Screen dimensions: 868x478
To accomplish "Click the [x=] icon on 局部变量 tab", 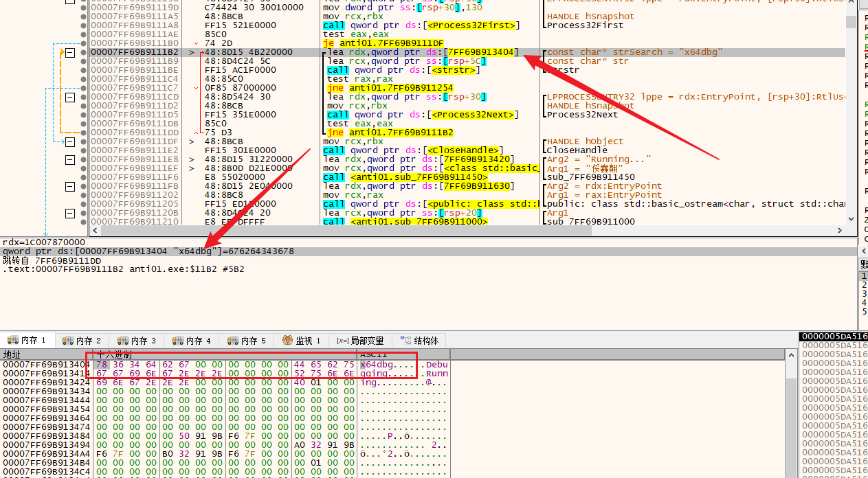I will point(342,341).
